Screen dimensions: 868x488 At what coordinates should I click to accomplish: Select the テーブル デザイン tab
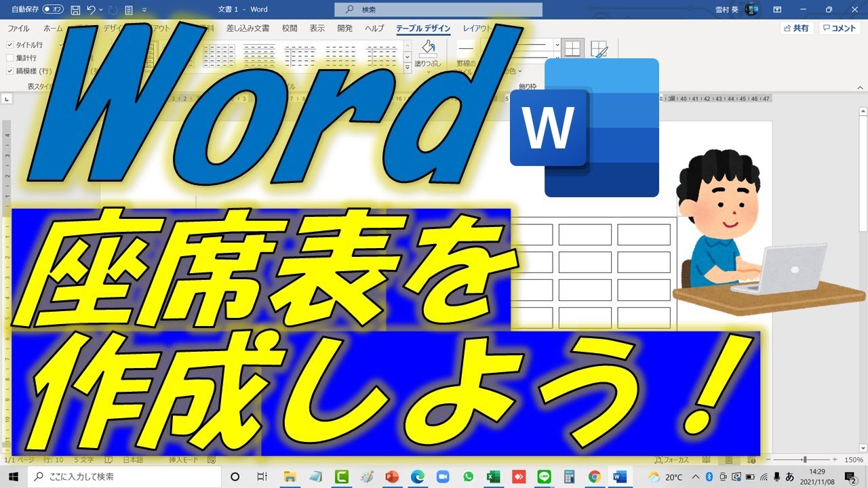click(423, 28)
